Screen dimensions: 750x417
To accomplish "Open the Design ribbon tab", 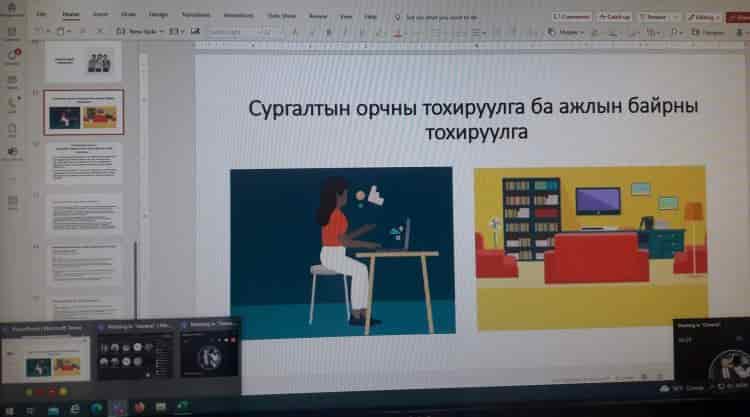I will click(x=158, y=15).
